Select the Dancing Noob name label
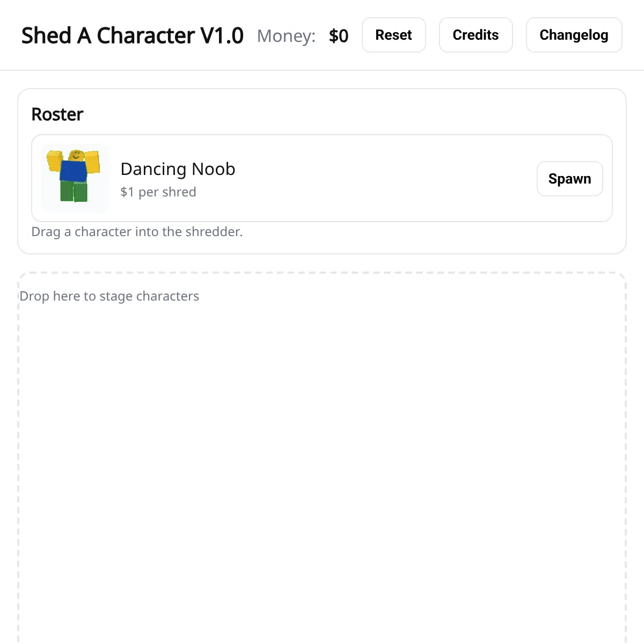This screenshot has height=644, width=644. [x=178, y=169]
